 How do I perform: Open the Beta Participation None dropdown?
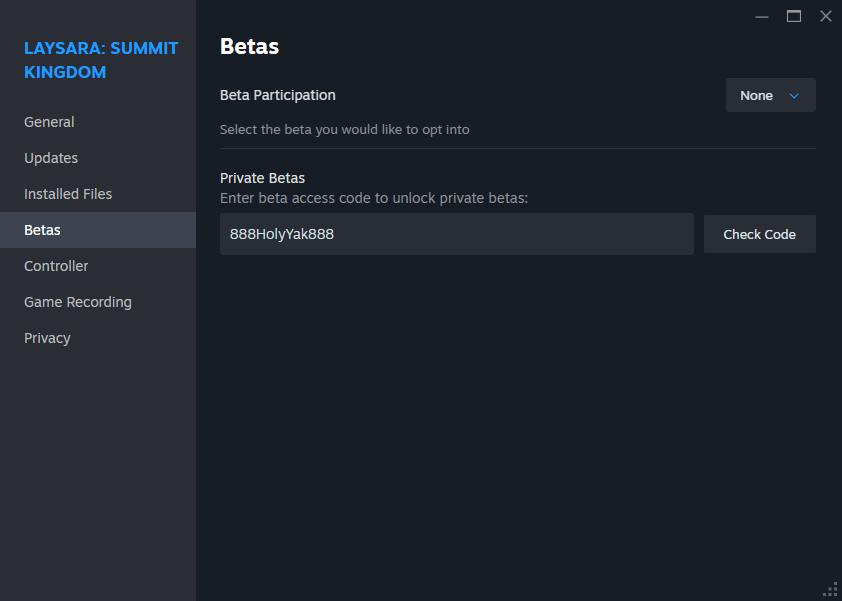click(x=771, y=95)
